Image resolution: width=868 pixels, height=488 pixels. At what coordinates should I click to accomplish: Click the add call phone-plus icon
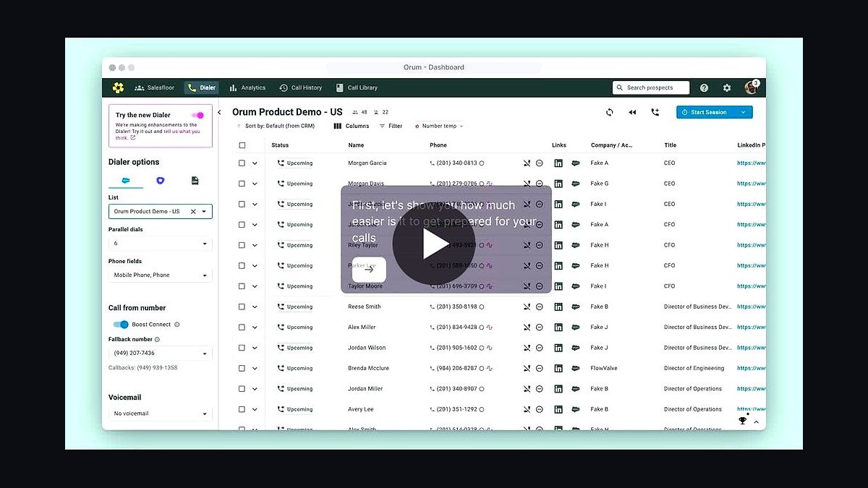click(655, 112)
